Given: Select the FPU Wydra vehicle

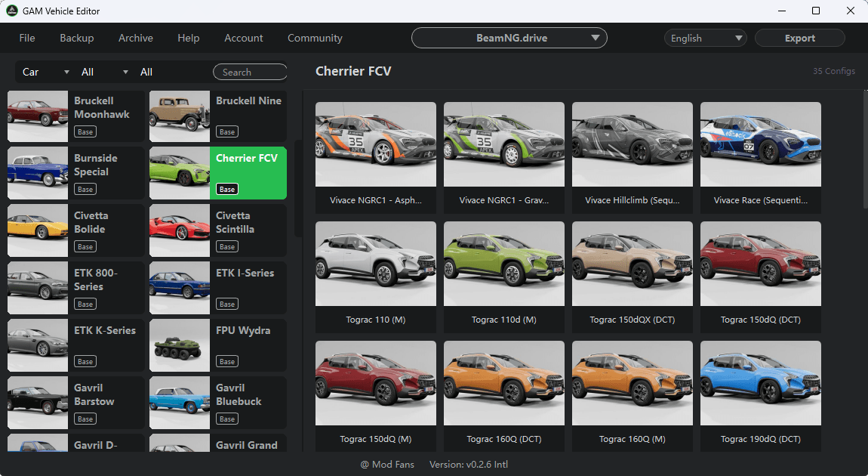Looking at the screenshot, I should [218, 345].
